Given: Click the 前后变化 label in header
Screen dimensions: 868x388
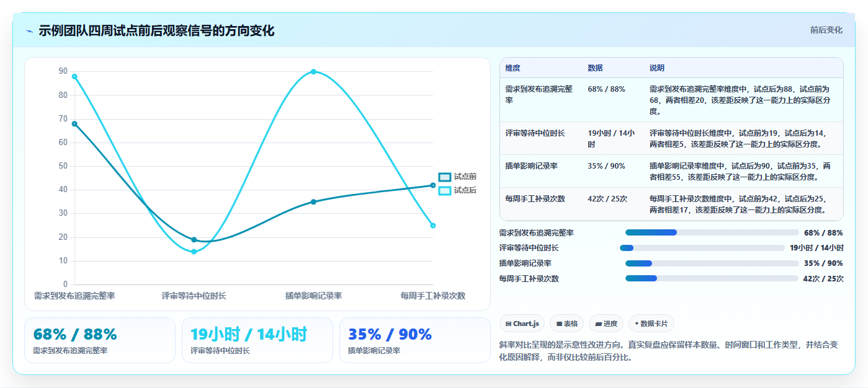Looking at the screenshot, I should click(826, 30).
